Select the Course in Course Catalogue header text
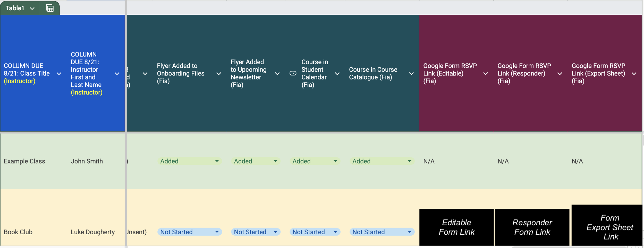Image resolution: width=644 pixels, height=248 pixels. click(x=373, y=73)
